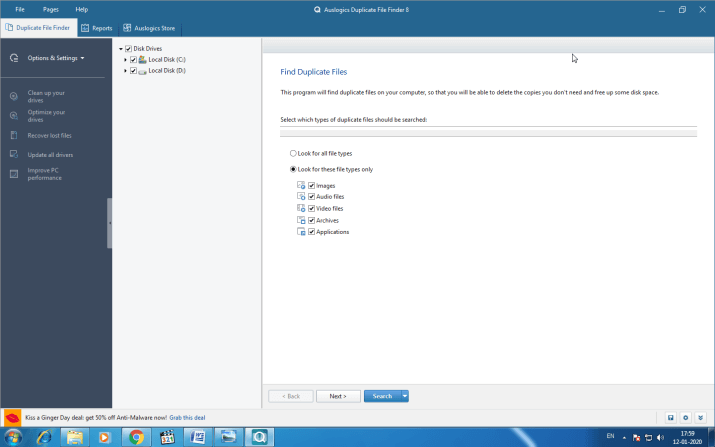The image size is (715, 447).
Task: Click the save icon in bottom bar
Action: click(x=670, y=417)
